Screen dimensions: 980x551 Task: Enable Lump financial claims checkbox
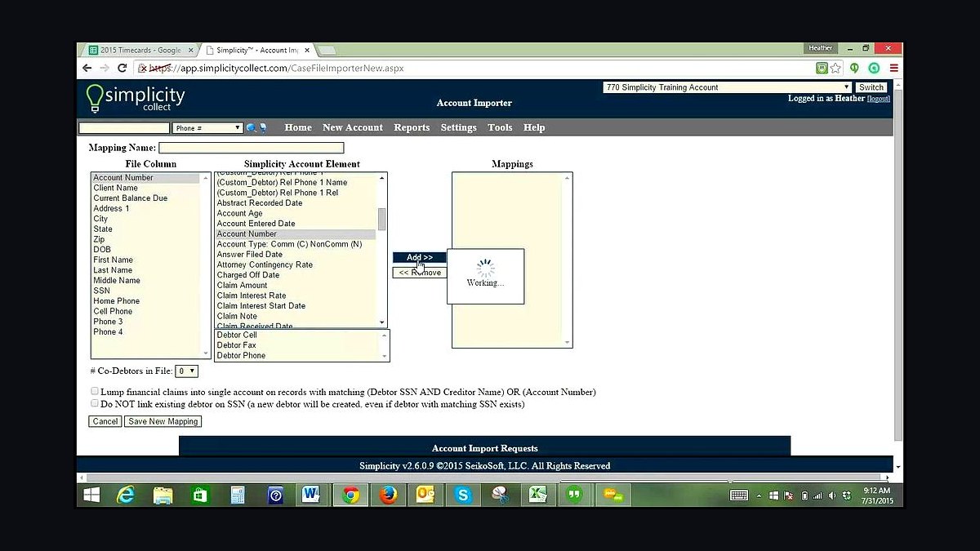pyautogui.click(x=95, y=392)
